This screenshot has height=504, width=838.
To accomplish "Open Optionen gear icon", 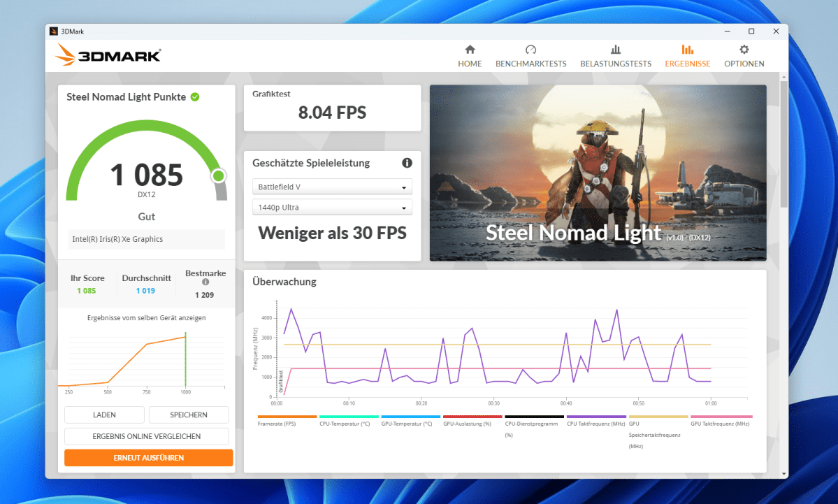I will tap(744, 50).
